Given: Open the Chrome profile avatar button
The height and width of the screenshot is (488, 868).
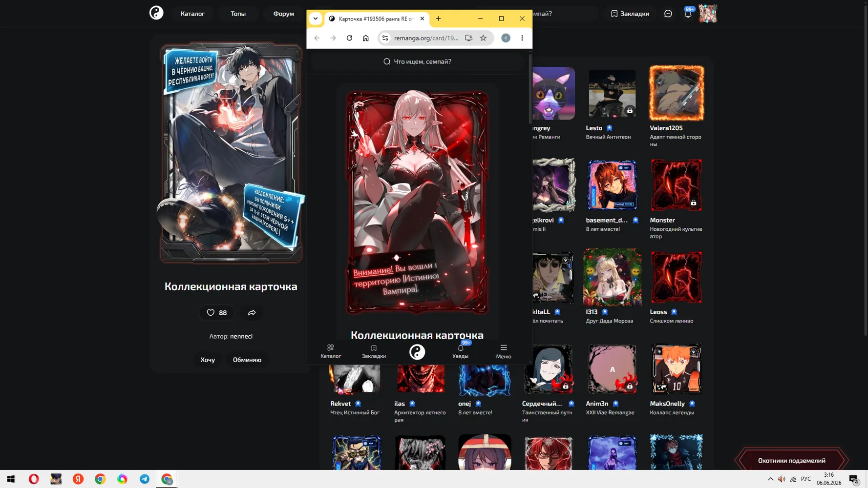Looking at the screenshot, I should pos(506,38).
